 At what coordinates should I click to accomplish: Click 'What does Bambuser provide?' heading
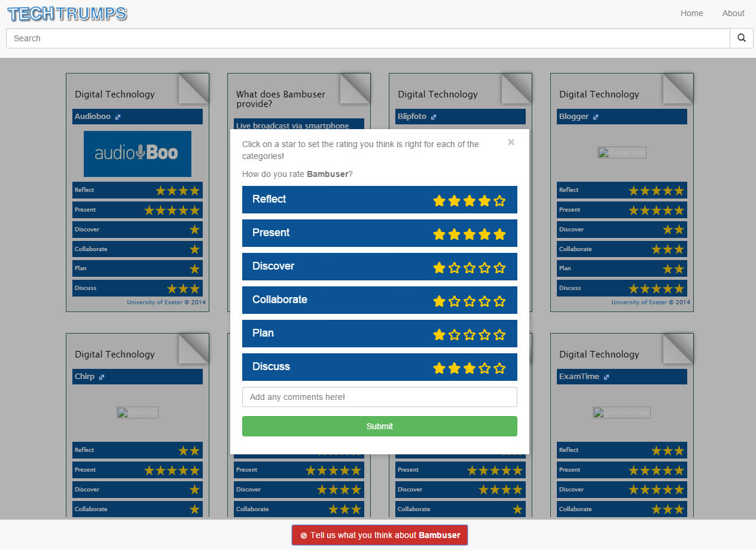[x=281, y=99]
